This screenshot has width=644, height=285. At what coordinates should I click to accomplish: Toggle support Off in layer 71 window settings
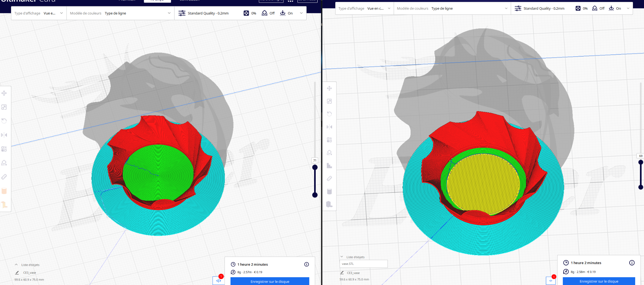click(x=268, y=13)
